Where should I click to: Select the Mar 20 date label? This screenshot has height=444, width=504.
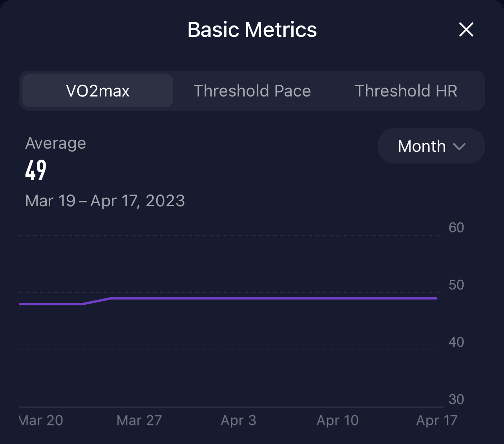coord(41,420)
